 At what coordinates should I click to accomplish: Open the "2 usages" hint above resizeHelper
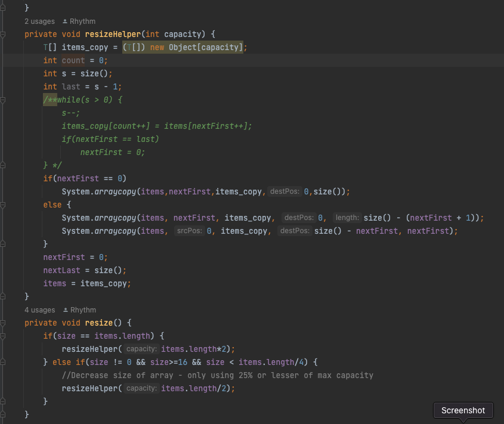pos(39,21)
